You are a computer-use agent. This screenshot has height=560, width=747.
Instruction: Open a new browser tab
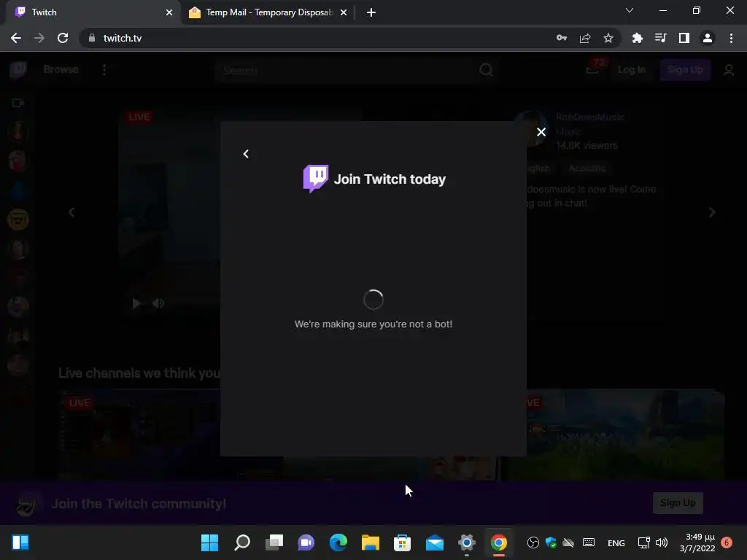coord(371,12)
